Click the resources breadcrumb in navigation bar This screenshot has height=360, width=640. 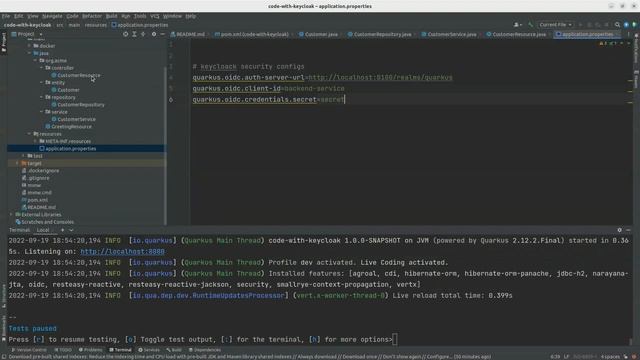[96, 25]
